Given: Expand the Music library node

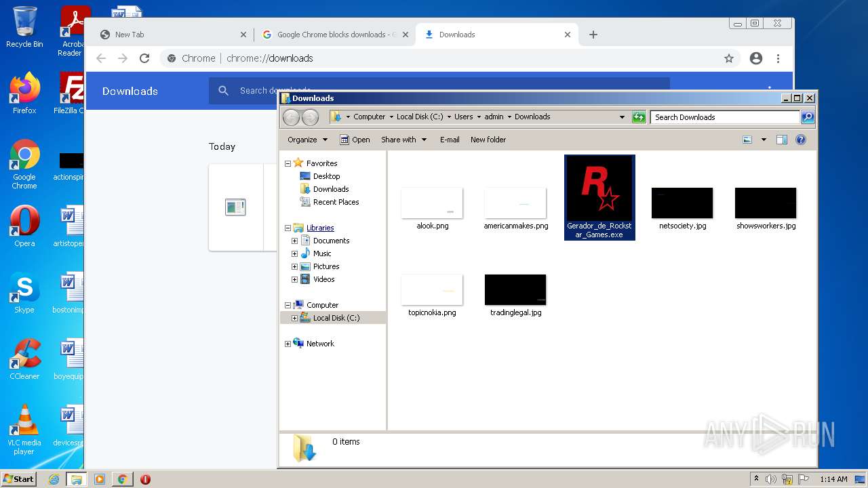Looking at the screenshot, I should 294,253.
